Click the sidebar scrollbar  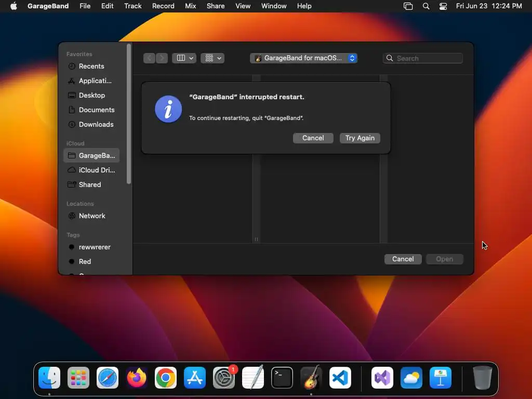point(129,114)
